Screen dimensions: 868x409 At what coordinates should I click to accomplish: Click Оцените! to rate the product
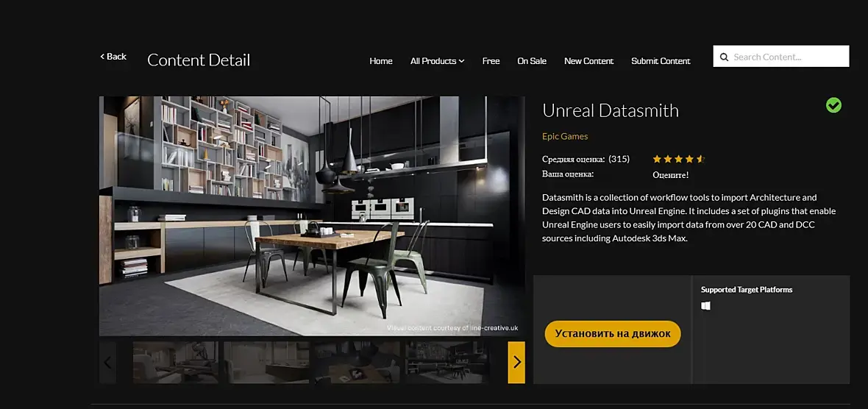[x=670, y=175]
